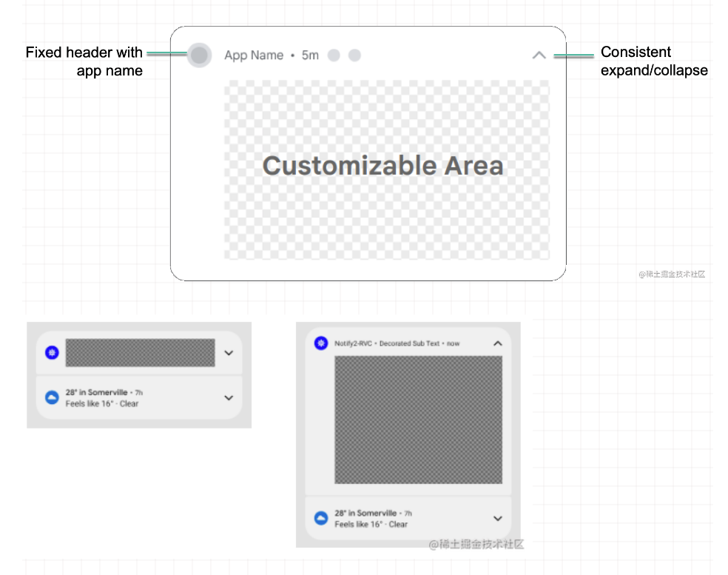Collapse the large template notification using its top chevron

(539, 56)
